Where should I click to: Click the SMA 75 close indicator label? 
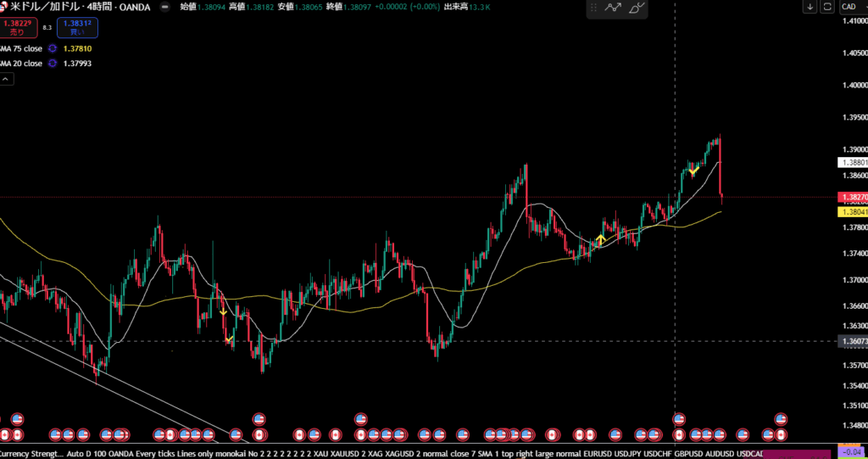coord(22,48)
